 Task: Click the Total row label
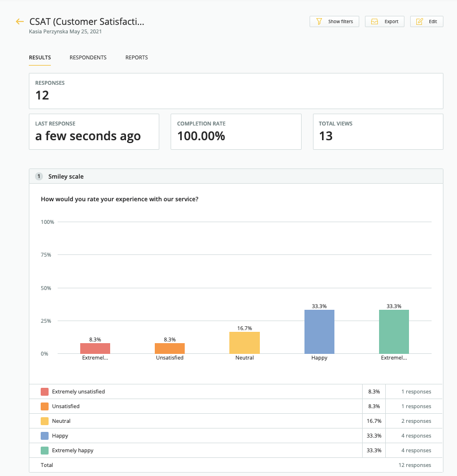(47, 465)
